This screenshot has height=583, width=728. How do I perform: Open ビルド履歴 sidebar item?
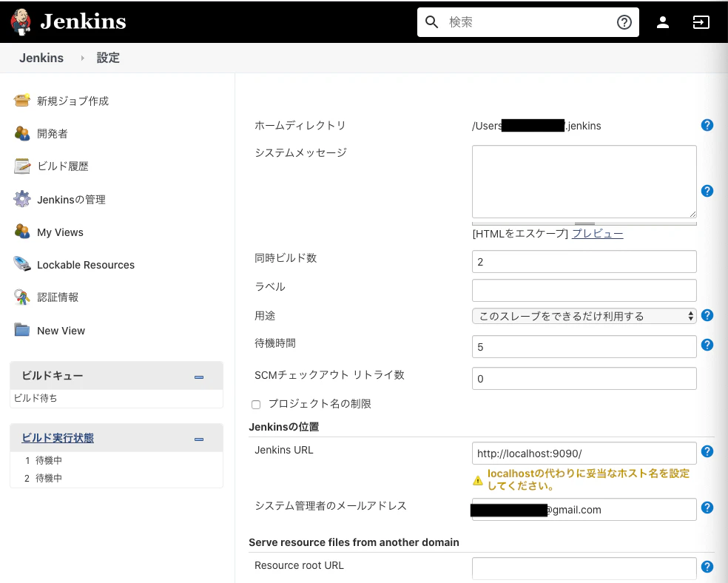click(63, 166)
